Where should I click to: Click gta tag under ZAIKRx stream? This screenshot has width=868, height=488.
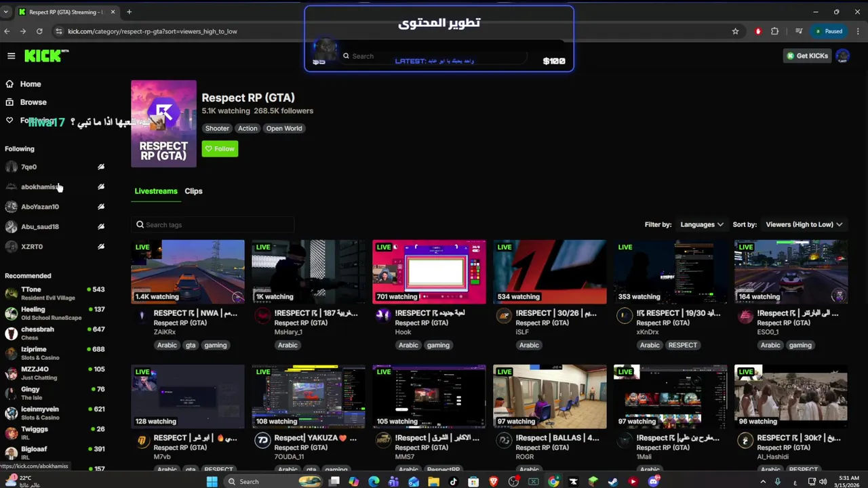click(x=191, y=345)
